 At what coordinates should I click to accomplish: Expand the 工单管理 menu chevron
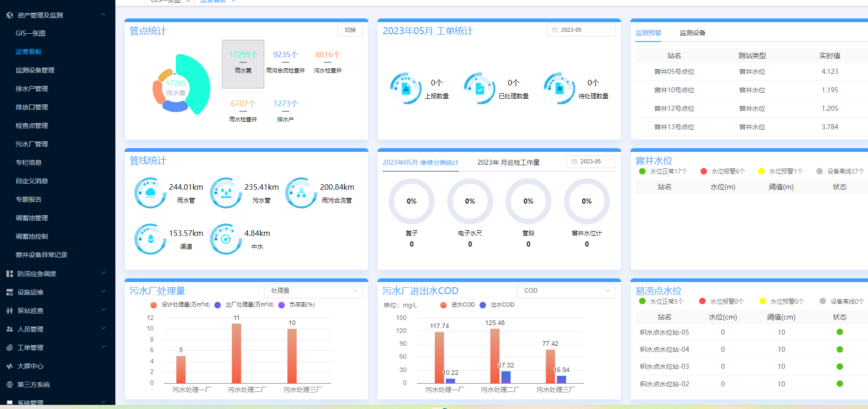pyautogui.click(x=103, y=347)
